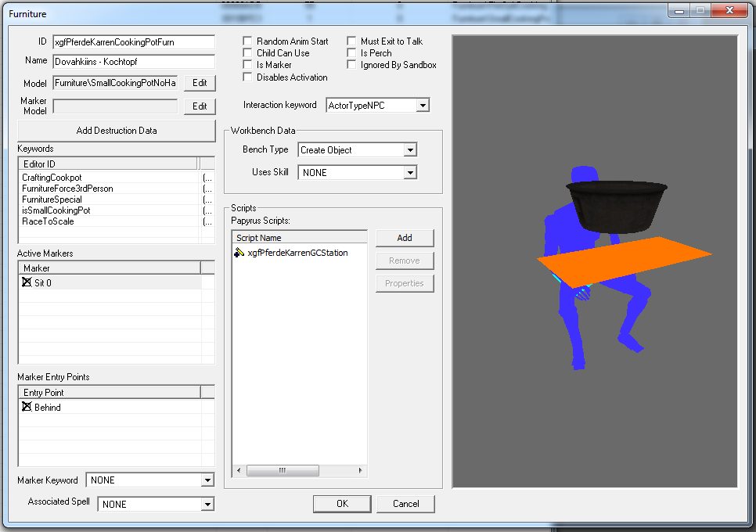Enable the Random Anim Start checkbox
This screenshot has width=756, height=532.
tap(248, 41)
